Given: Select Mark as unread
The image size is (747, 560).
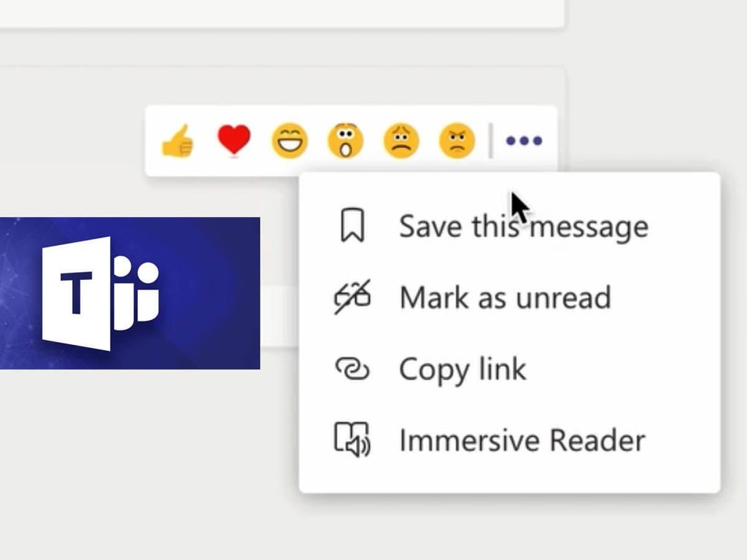Looking at the screenshot, I should coord(510,297).
